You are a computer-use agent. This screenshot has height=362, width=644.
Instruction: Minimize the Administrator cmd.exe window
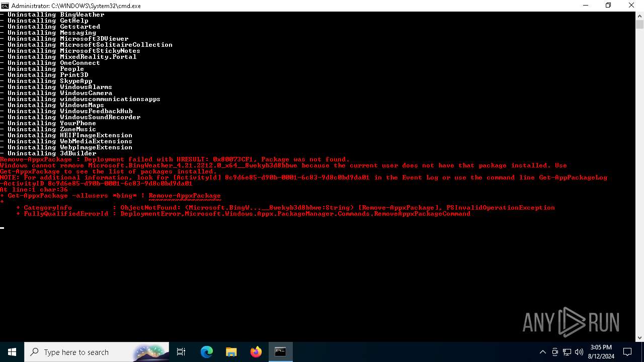coord(585,6)
